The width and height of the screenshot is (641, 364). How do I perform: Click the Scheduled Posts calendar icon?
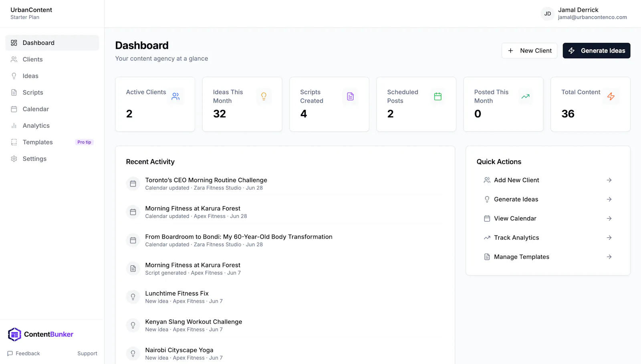click(x=437, y=97)
